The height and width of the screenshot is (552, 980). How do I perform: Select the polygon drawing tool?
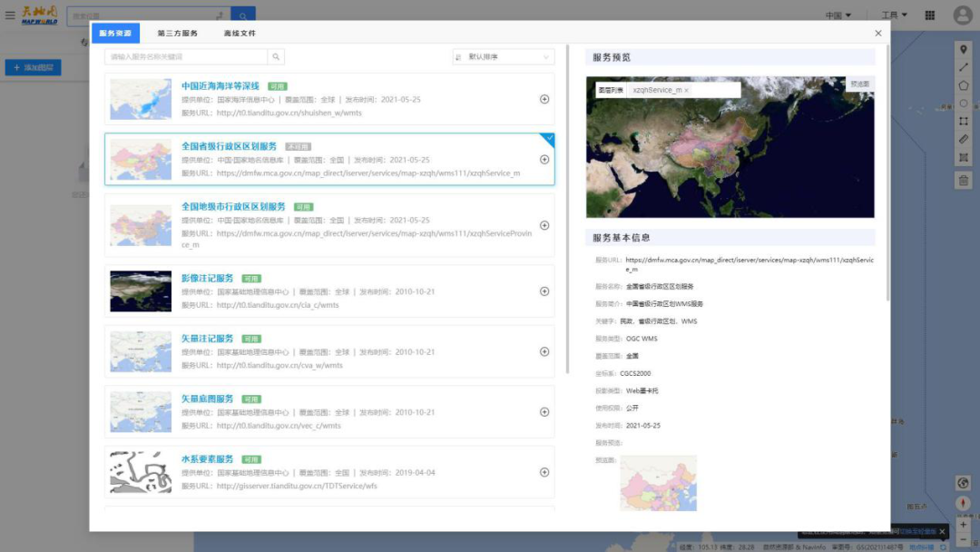(964, 85)
